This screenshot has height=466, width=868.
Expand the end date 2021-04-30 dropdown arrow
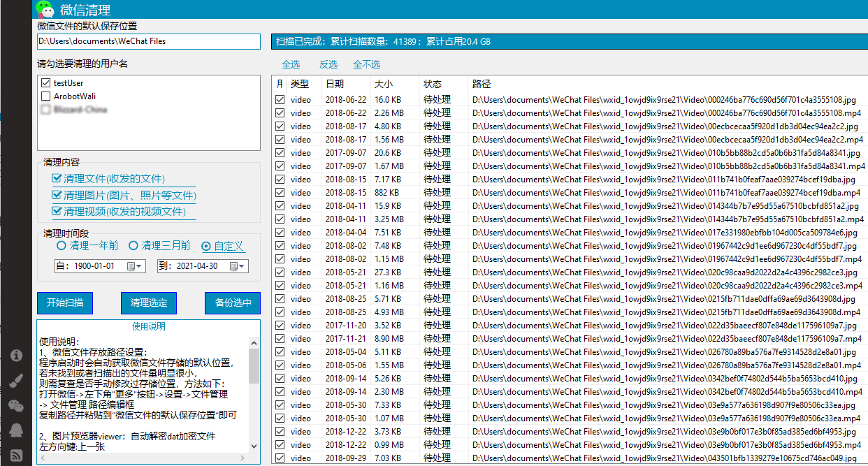tap(243, 266)
